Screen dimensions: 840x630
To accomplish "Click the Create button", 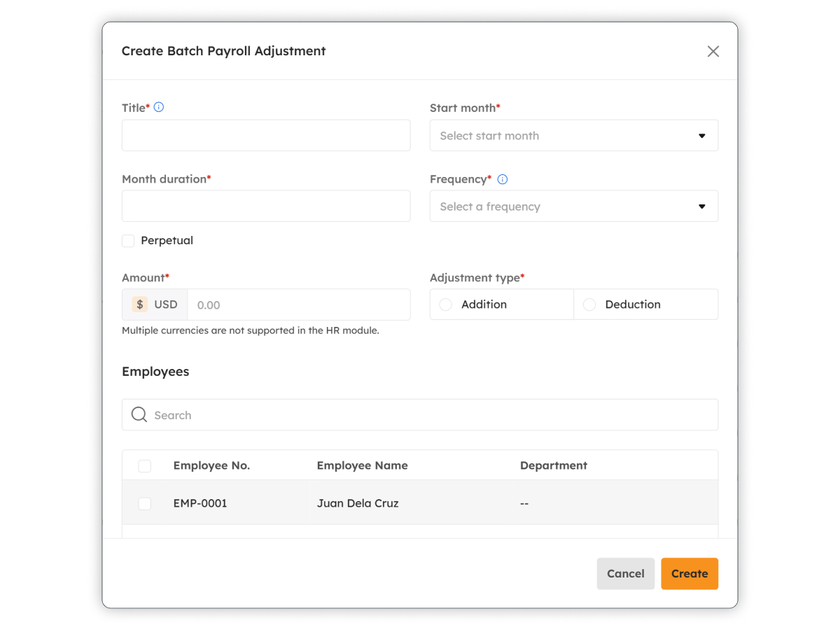I will click(689, 573).
